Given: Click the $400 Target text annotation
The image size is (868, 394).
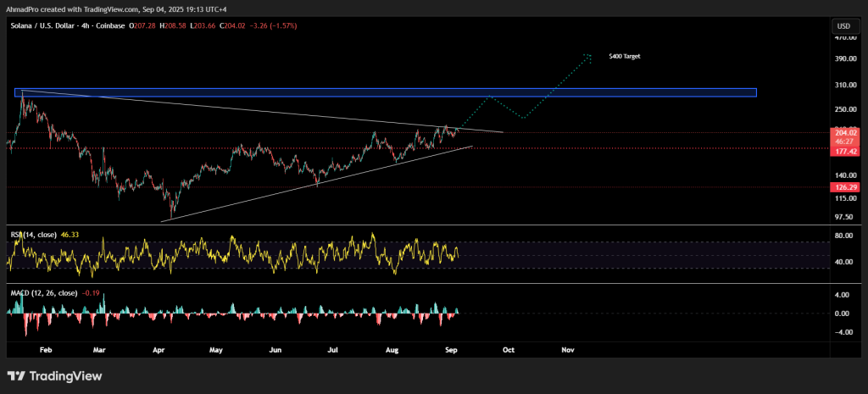Looking at the screenshot, I should tap(626, 57).
